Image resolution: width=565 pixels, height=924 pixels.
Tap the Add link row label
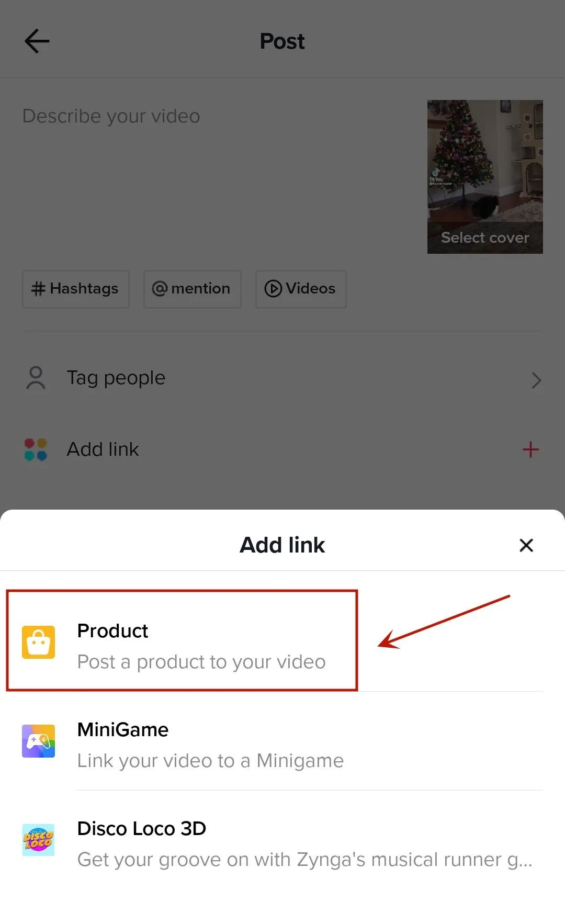[x=103, y=449]
